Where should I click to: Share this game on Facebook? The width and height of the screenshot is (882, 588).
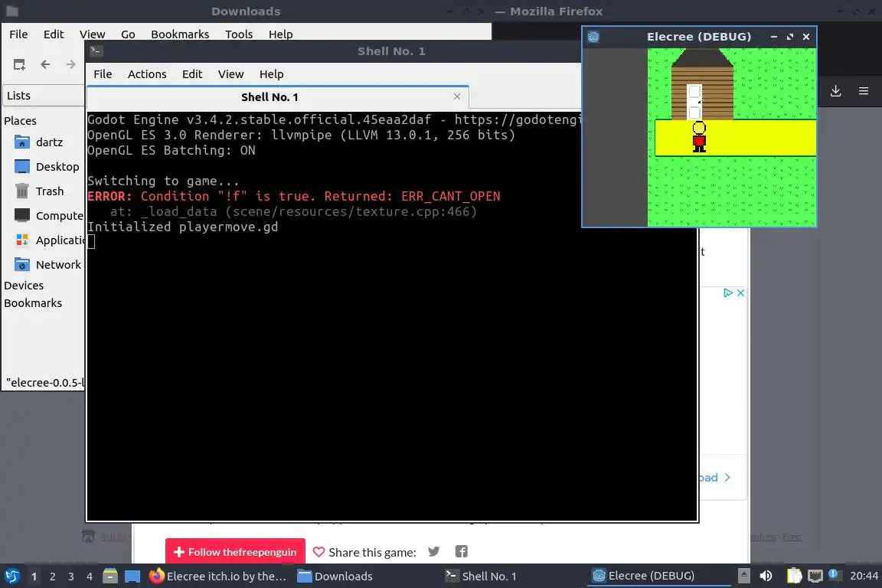tap(461, 551)
